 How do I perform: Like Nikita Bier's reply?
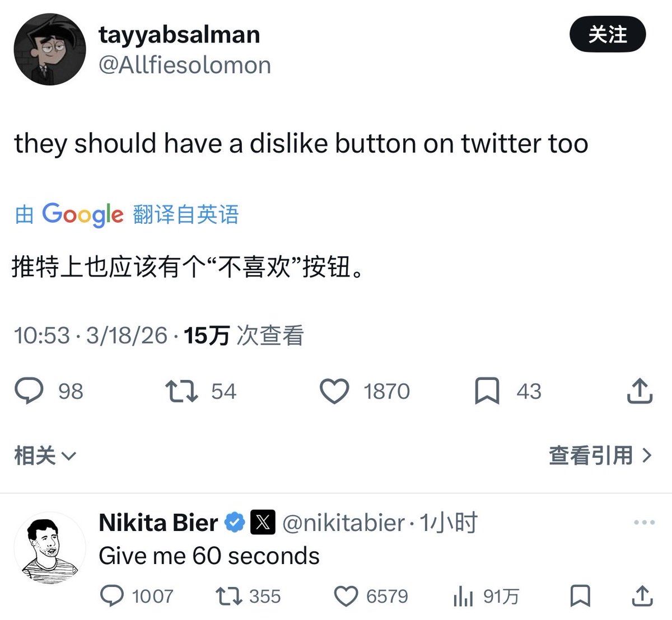click(346, 596)
